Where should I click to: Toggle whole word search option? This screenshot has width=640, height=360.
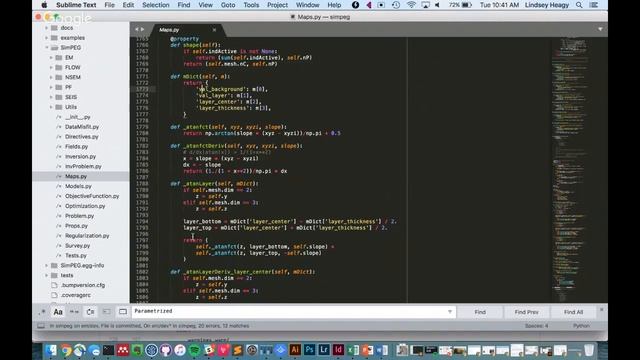(x=74, y=312)
